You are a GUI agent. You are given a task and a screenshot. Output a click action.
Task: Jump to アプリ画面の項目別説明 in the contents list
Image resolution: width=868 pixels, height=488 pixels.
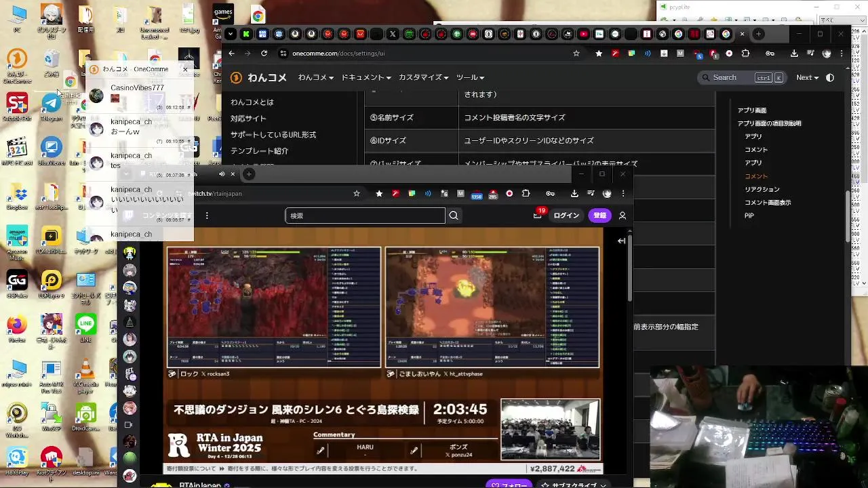coord(769,123)
